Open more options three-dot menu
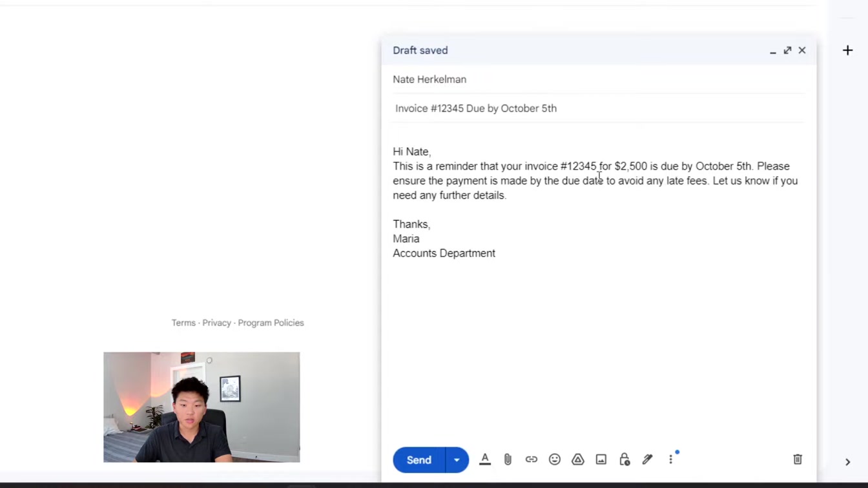 (x=670, y=460)
